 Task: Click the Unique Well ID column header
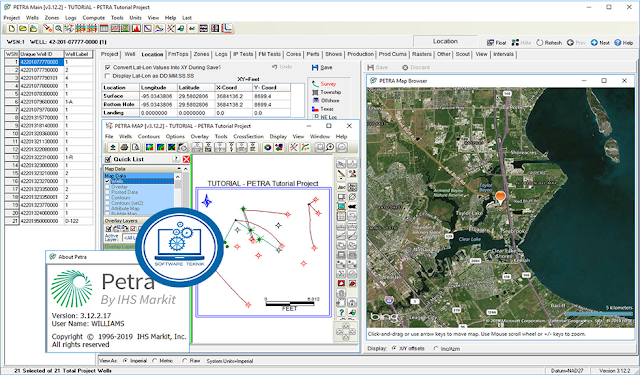[42, 54]
